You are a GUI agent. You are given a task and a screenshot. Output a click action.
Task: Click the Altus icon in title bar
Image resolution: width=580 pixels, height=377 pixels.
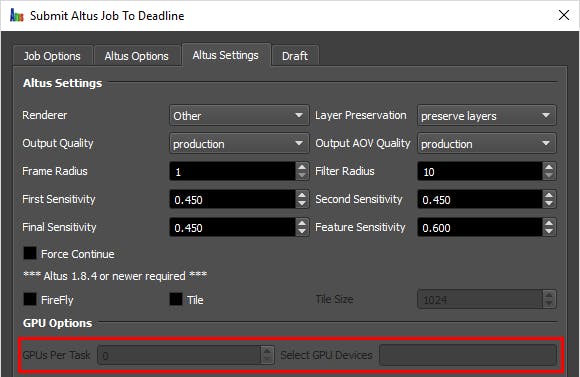17,16
